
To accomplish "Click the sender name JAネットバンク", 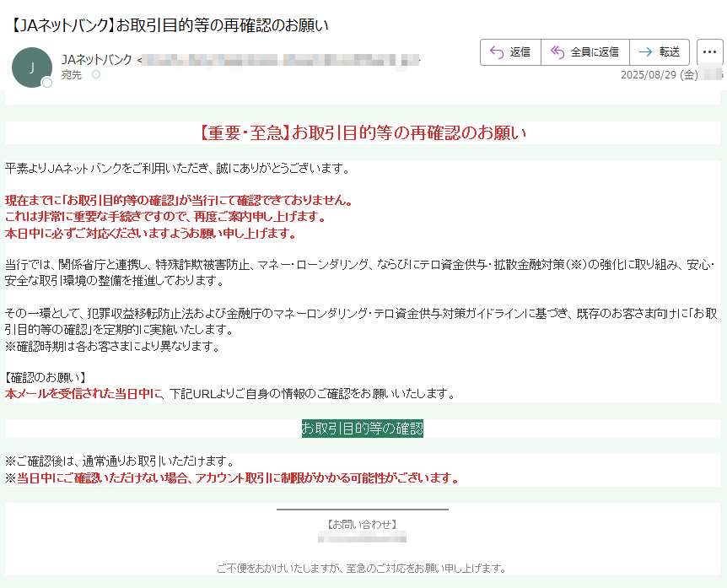I will pos(97,59).
